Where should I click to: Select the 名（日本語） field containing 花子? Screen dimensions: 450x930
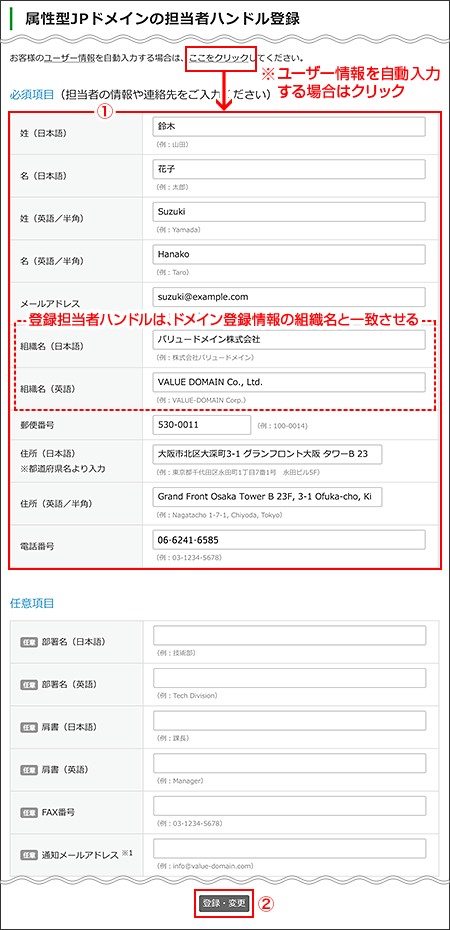click(x=289, y=170)
